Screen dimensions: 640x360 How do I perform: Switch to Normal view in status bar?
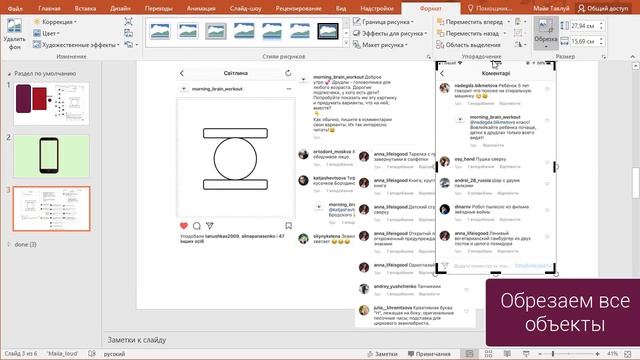(x=469, y=354)
